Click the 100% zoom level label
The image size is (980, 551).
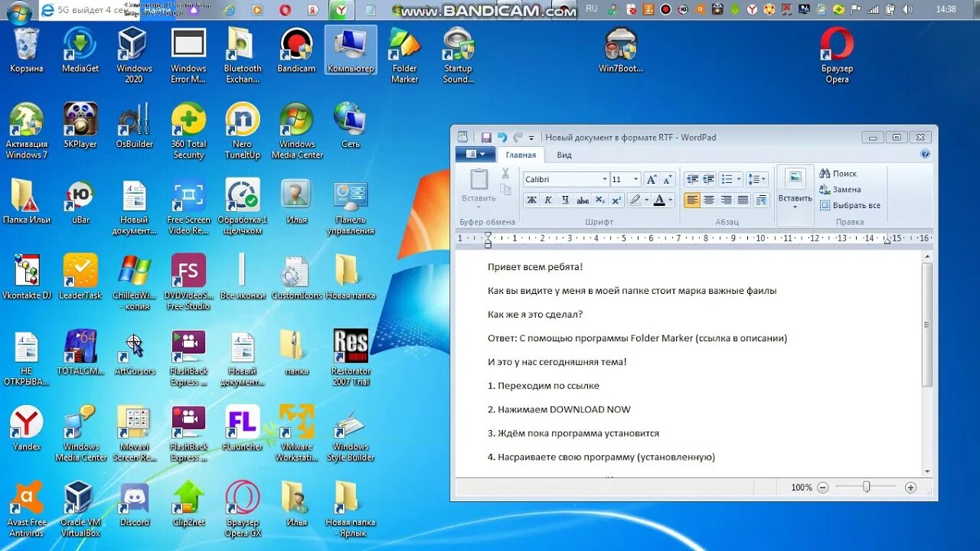click(802, 487)
